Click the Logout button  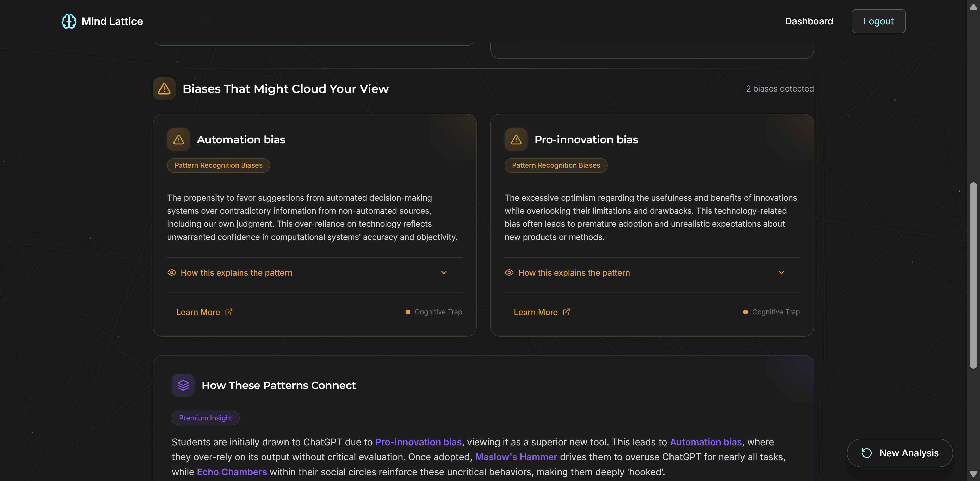click(878, 21)
